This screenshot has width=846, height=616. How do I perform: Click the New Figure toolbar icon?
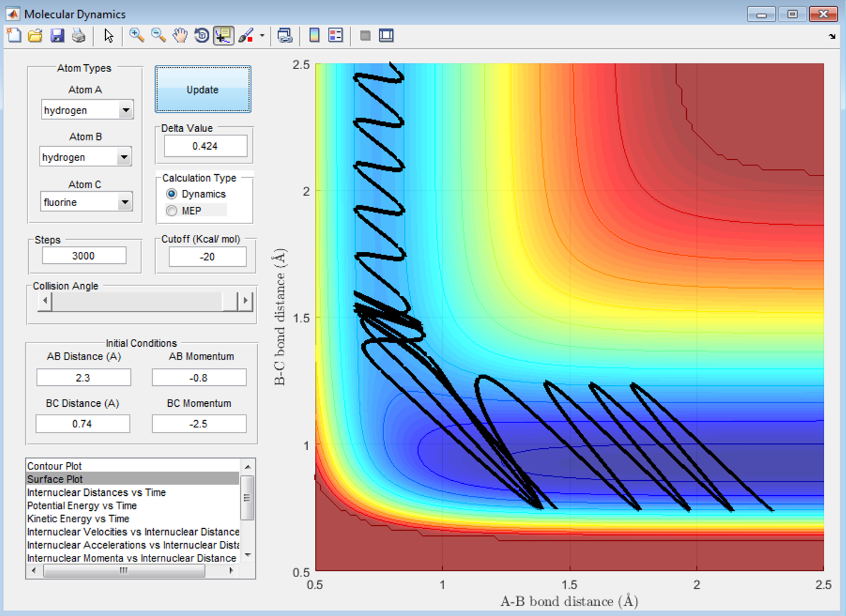[13, 36]
